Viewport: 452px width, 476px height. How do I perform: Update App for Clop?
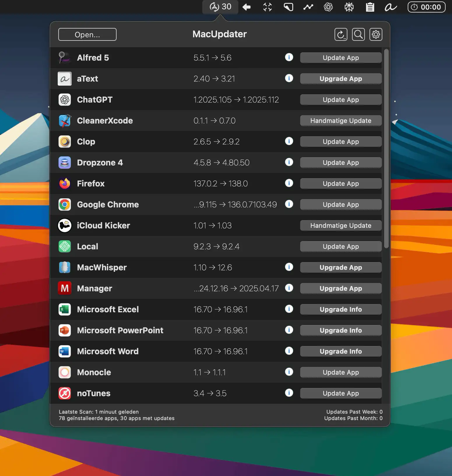[x=341, y=142]
